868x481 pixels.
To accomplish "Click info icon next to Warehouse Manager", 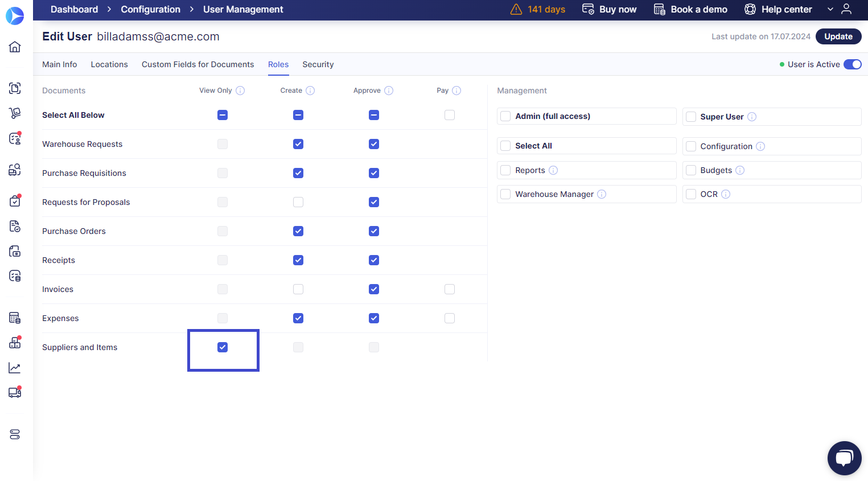I will (602, 194).
